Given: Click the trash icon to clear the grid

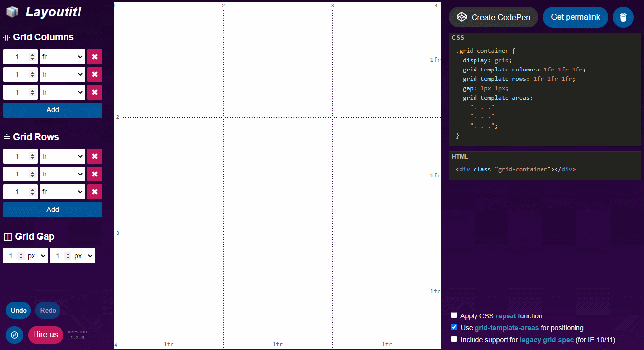Looking at the screenshot, I should (x=623, y=17).
